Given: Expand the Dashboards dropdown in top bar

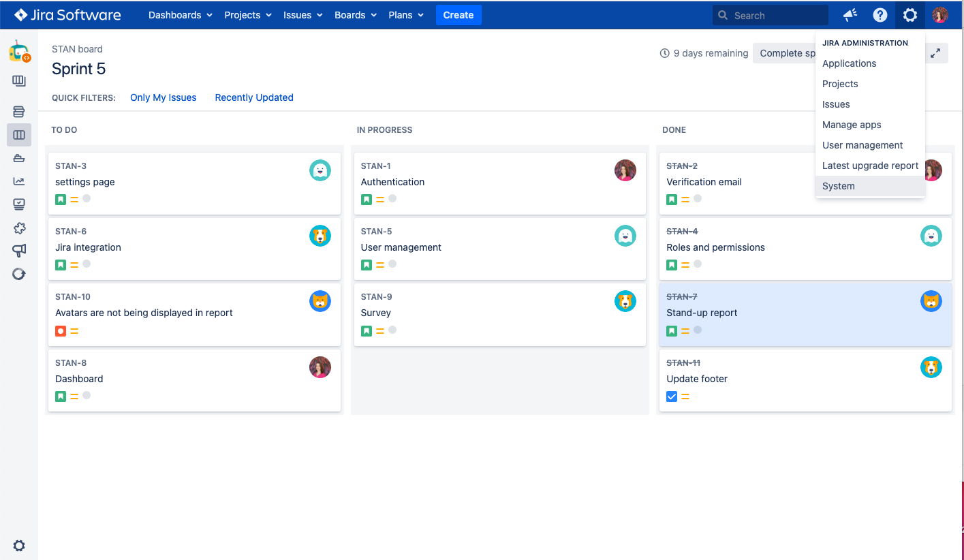Looking at the screenshot, I should click(181, 15).
